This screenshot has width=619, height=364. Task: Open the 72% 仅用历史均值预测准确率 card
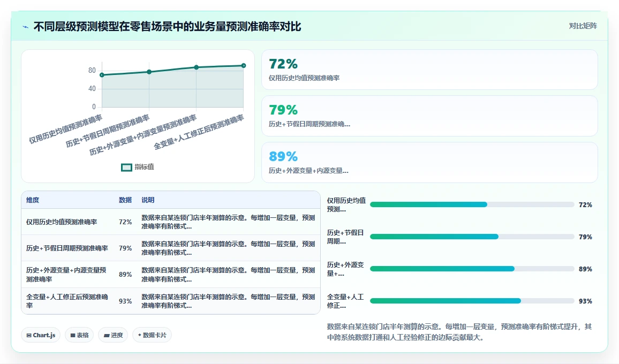pos(429,70)
